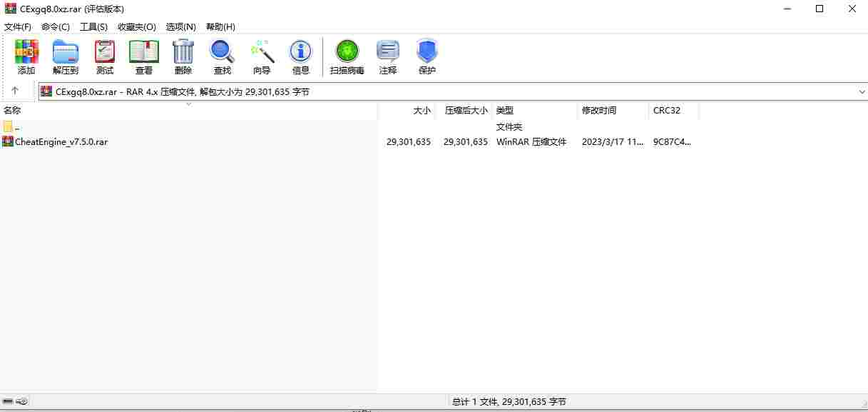Open the Comment (注释) icon
868x412 pixels.
point(388,56)
